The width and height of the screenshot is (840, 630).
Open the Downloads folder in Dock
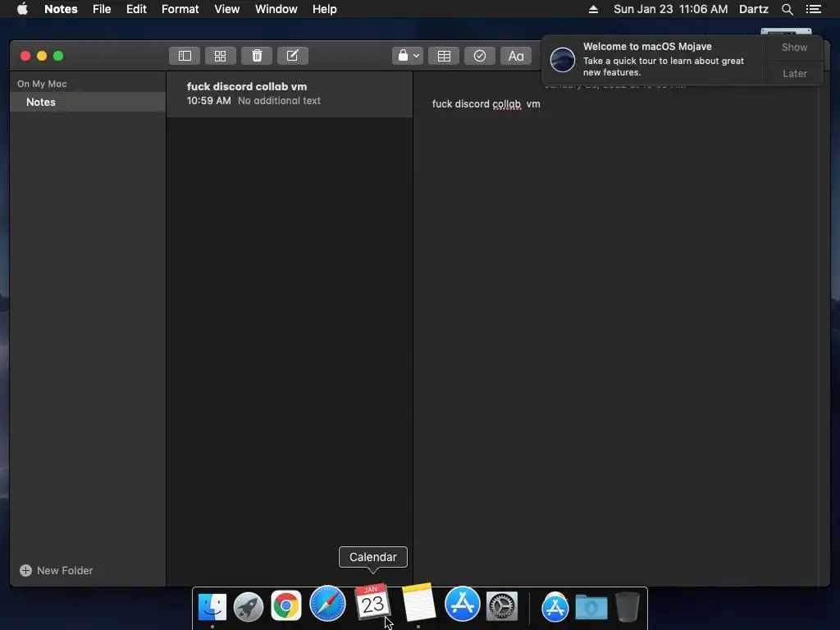point(591,607)
